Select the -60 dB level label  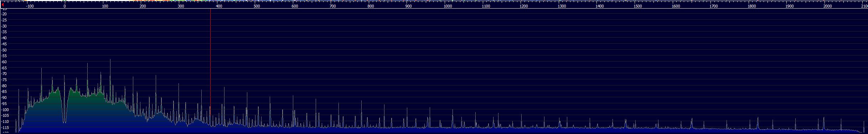pos(4,62)
